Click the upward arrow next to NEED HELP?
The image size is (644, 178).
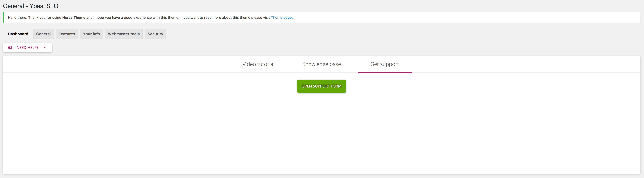click(x=45, y=47)
